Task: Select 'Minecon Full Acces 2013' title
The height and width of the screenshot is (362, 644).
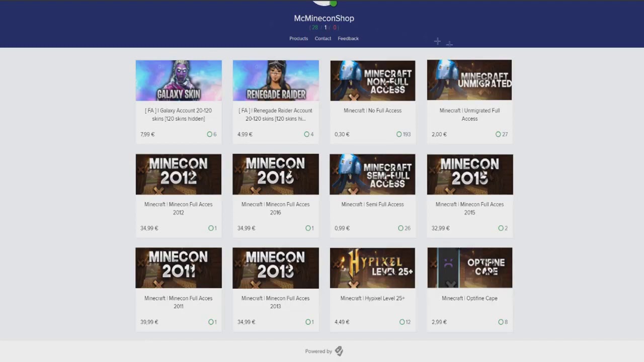Action: click(x=276, y=302)
